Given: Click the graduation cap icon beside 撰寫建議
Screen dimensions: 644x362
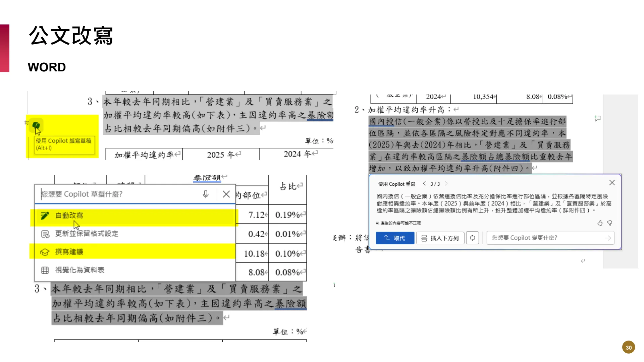Looking at the screenshot, I should click(45, 252).
